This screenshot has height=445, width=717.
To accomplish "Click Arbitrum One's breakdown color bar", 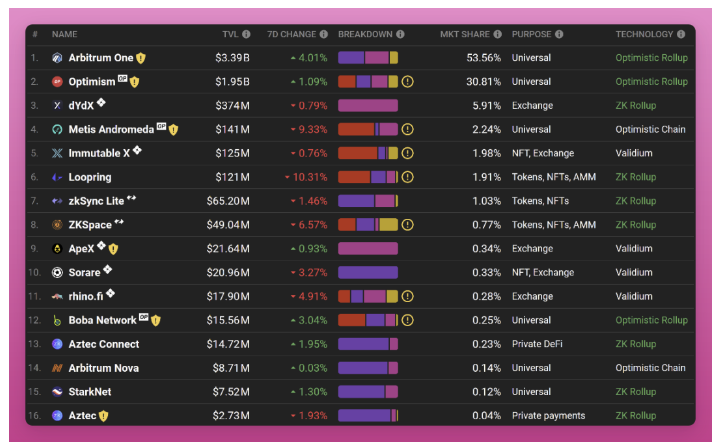I will click(x=368, y=58).
